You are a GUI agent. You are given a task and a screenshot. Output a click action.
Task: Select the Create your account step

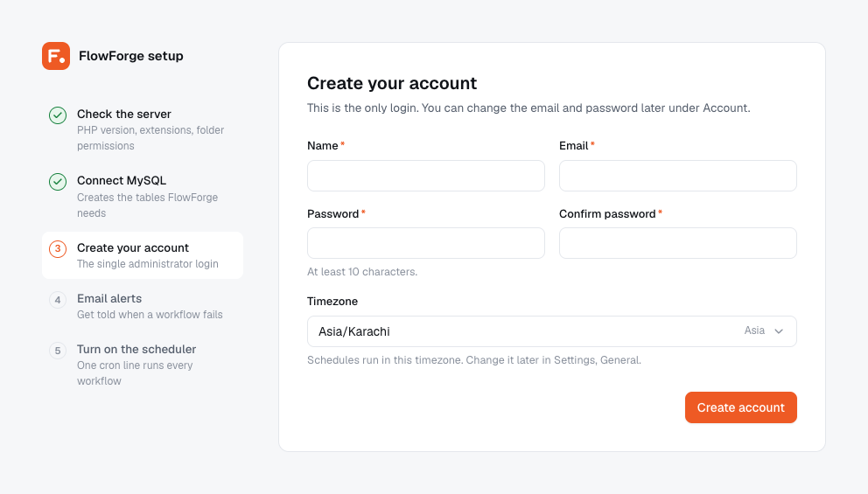tap(143, 255)
